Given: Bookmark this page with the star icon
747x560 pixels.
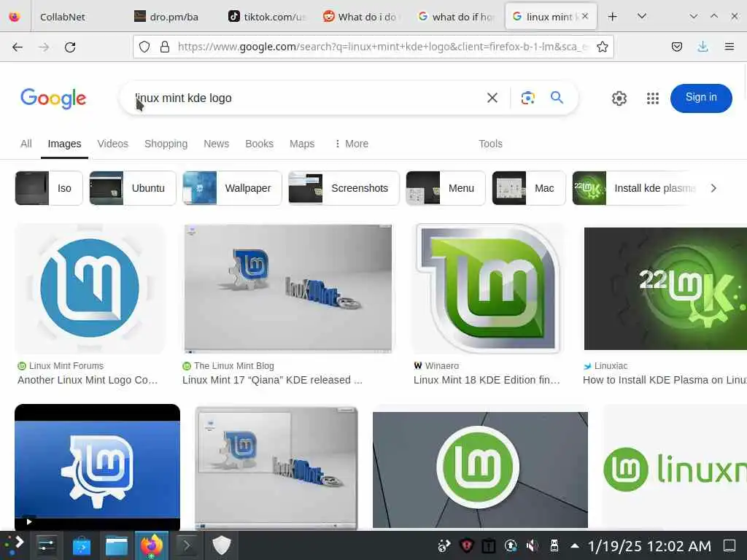Looking at the screenshot, I should point(602,47).
